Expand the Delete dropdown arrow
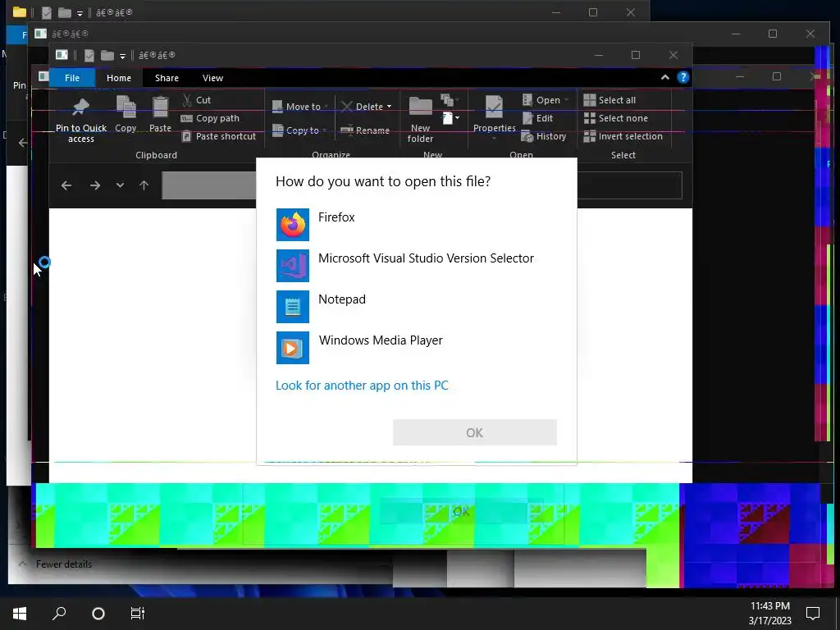840x630 pixels. point(390,107)
